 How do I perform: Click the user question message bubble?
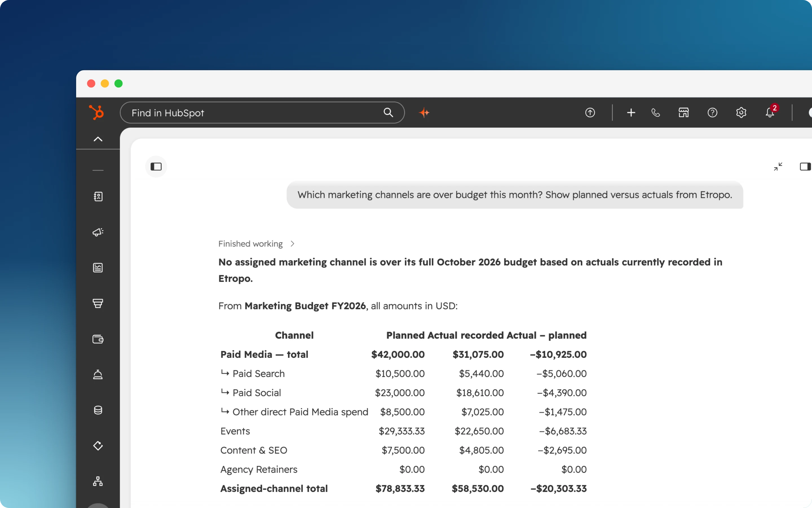click(515, 195)
